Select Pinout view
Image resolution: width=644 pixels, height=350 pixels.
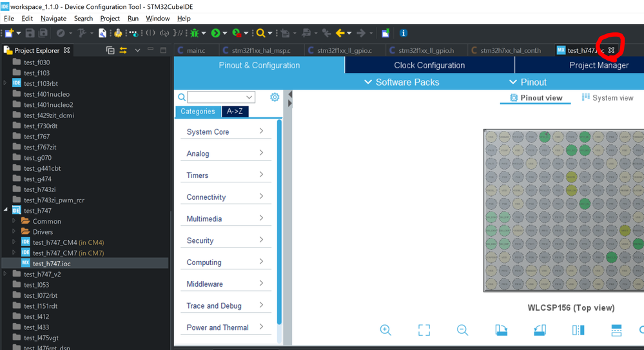(536, 98)
